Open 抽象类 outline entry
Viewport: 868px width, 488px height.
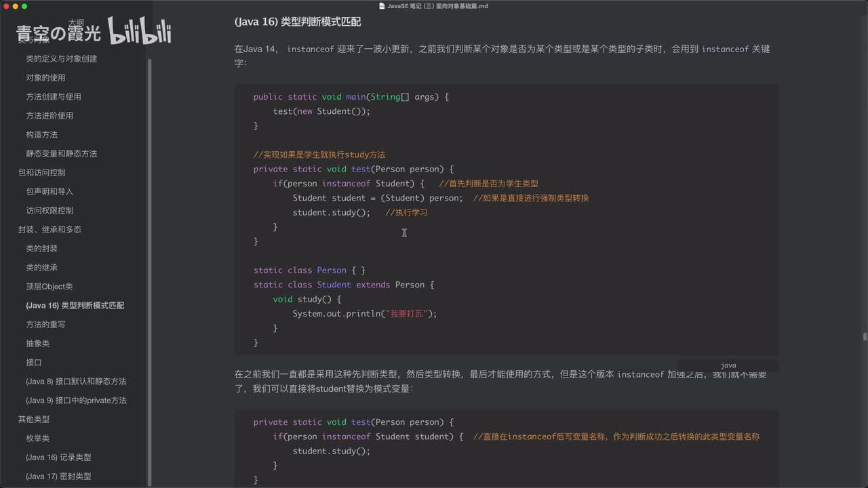click(37, 344)
